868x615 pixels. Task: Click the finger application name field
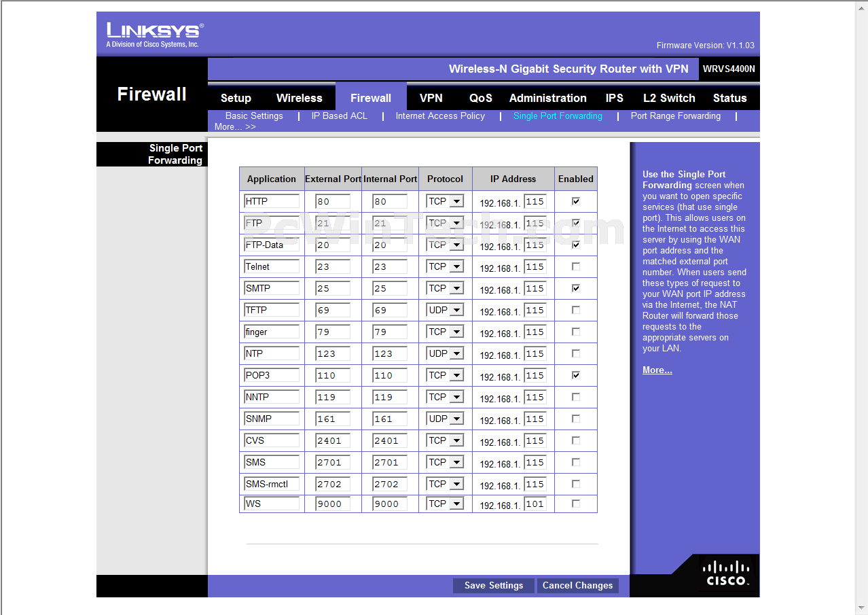click(272, 332)
